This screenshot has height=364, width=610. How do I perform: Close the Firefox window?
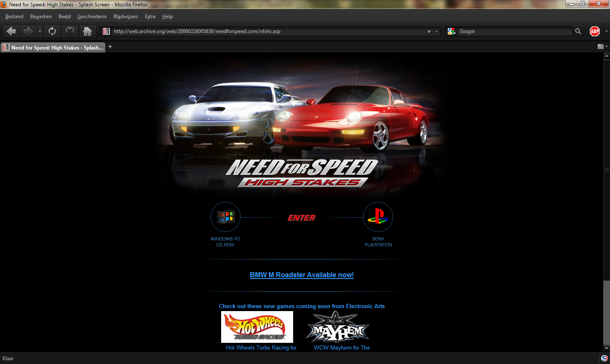pos(599,4)
